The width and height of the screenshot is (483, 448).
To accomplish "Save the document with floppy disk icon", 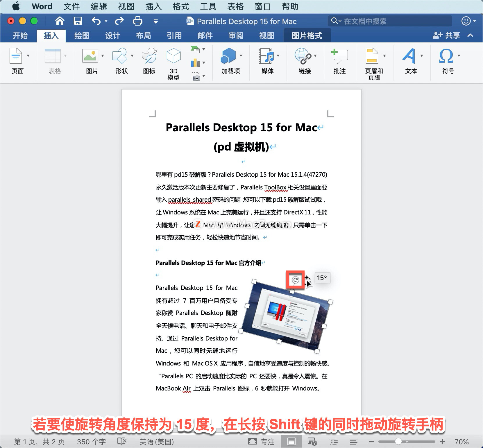I will click(78, 21).
